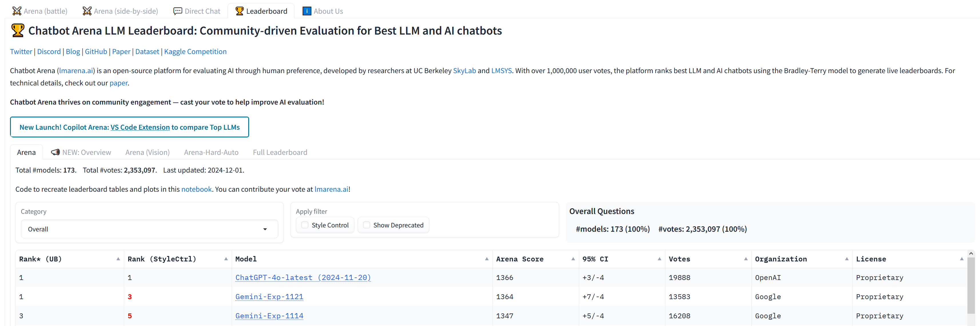Open the Category dropdown showing Overall

pos(149,229)
